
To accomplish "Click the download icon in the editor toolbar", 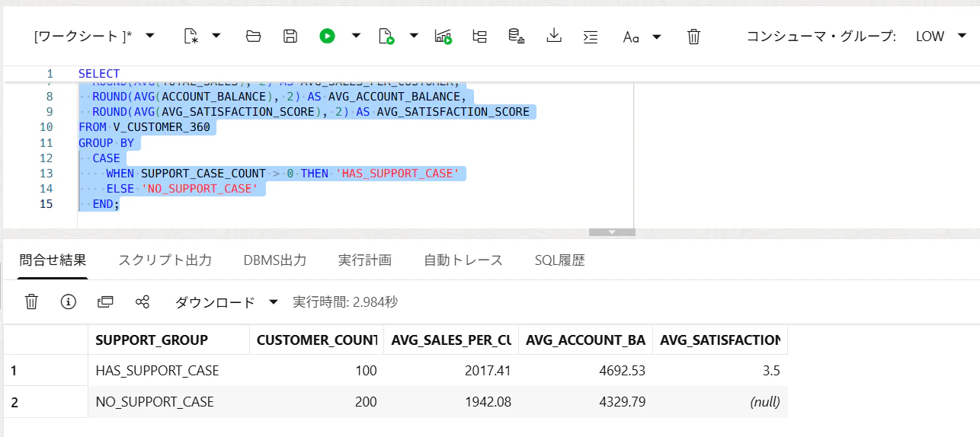I will 554,36.
